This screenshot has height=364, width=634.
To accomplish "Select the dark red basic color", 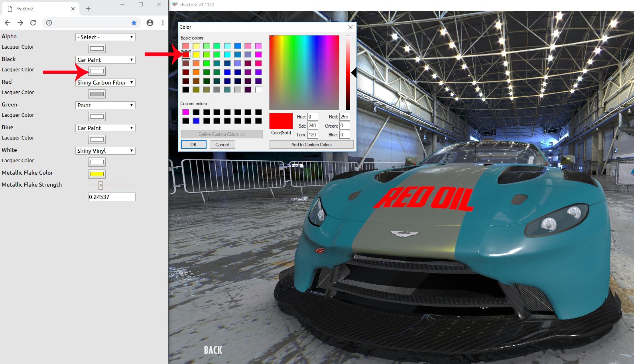I will [186, 72].
